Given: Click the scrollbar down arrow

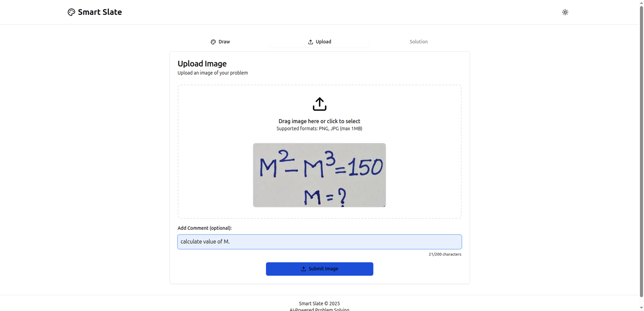Looking at the screenshot, I should coord(641,308).
